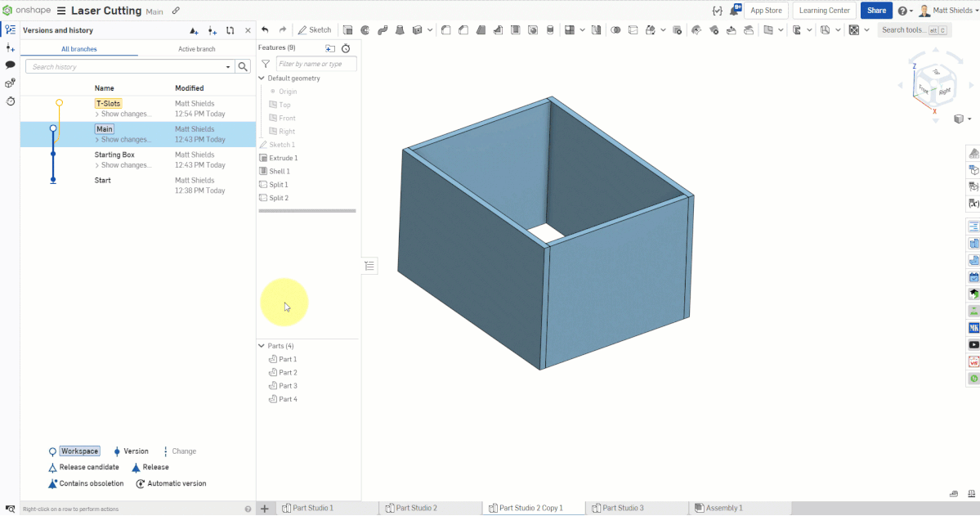Switch to the Active branch tab
This screenshot has height=516, width=980.
[x=196, y=49]
